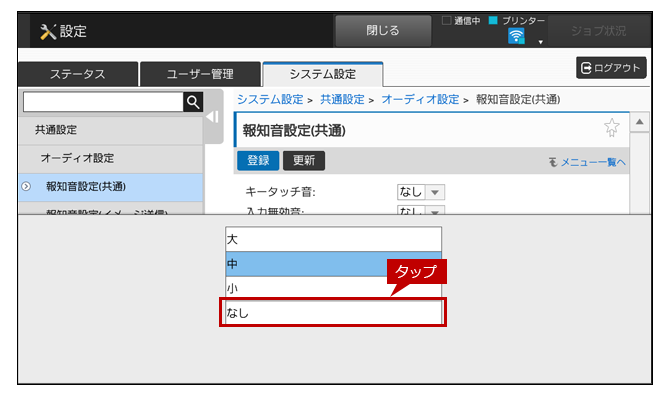Click the 登録 button
The image size is (670, 396).
click(x=258, y=161)
